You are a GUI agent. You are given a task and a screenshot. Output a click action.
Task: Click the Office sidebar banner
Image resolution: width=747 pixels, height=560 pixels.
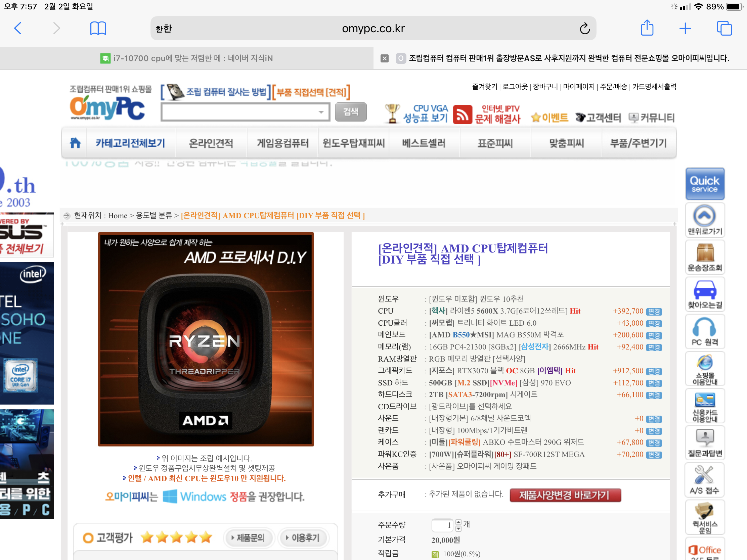click(705, 550)
